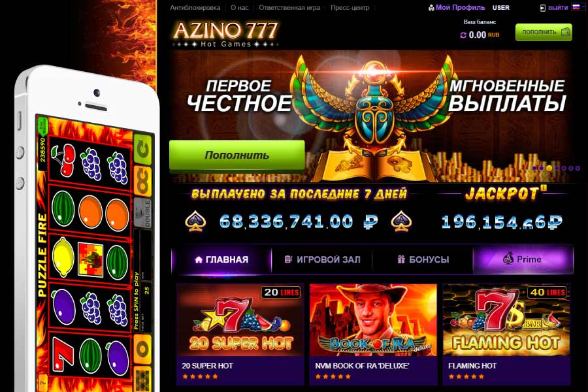588x392 pixels.
Task: Open the Ответственная игра link
Action: (289, 7)
